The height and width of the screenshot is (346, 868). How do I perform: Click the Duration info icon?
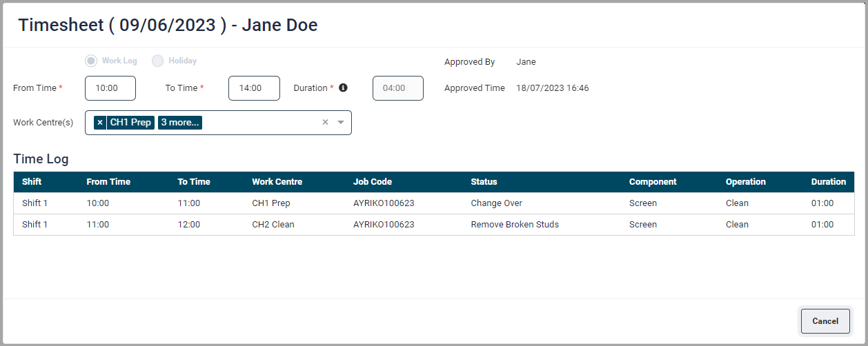click(343, 88)
